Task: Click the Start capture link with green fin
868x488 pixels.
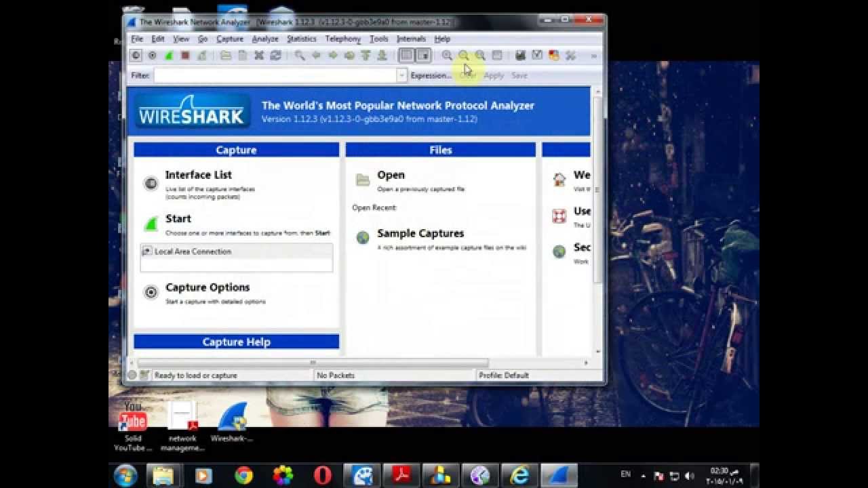Action: pyautogui.click(x=178, y=218)
